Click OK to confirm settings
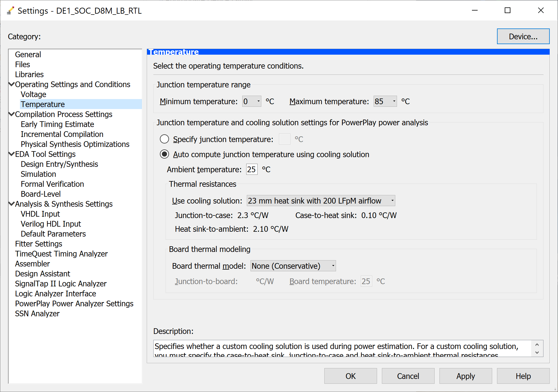This screenshot has height=392, width=558. click(x=350, y=376)
